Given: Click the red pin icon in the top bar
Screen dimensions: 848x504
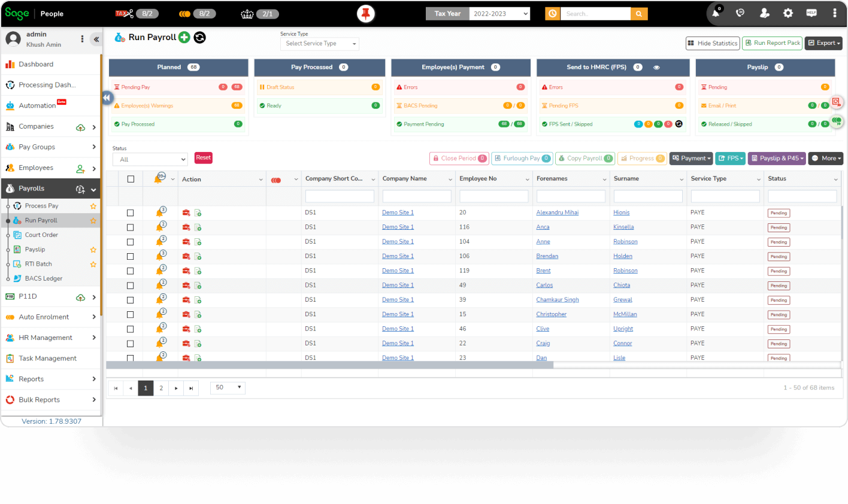Looking at the screenshot, I should pos(365,13).
